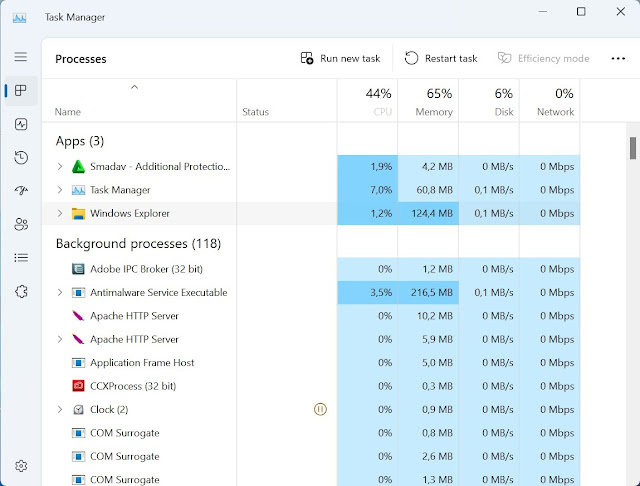Sort by the Status column header
This screenshot has height=486, width=640.
(287, 100)
